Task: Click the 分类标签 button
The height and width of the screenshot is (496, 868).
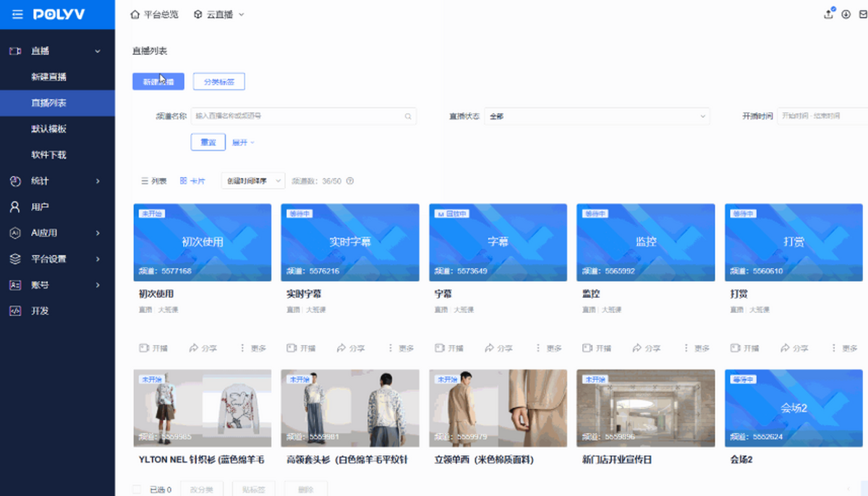Action: (218, 82)
